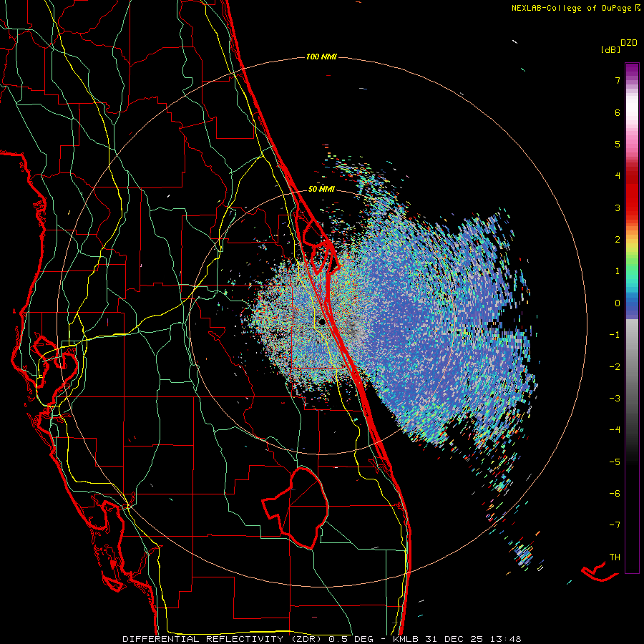Click the -4 value on color scale
The width and height of the screenshot is (644, 644).
pos(615,430)
